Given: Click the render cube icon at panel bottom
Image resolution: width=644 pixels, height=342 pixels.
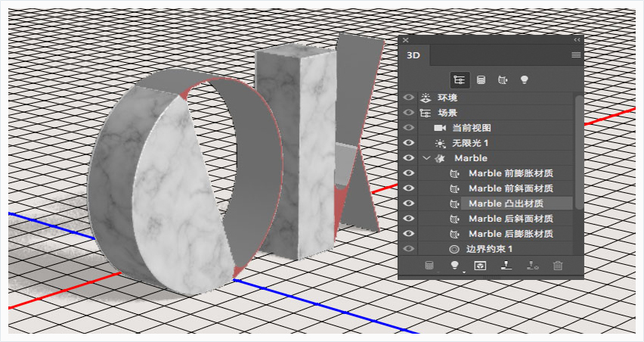Looking at the screenshot, I should point(480,266).
